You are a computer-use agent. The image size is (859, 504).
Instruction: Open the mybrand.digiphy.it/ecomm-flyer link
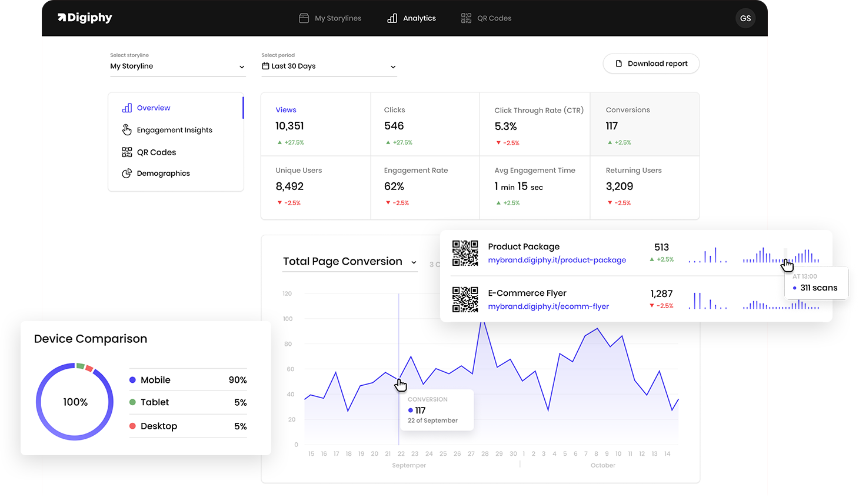[548, 306]
